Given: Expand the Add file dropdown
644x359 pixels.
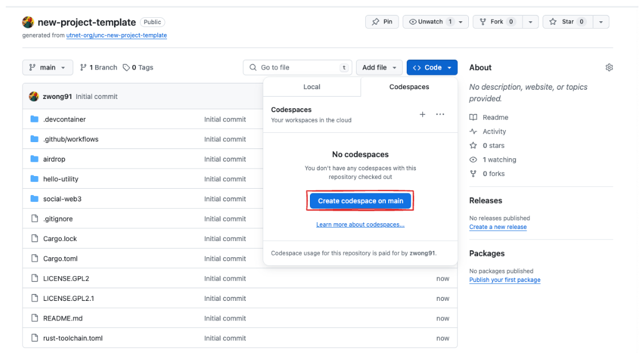Looking at the screenshot, I should point(379,67).
